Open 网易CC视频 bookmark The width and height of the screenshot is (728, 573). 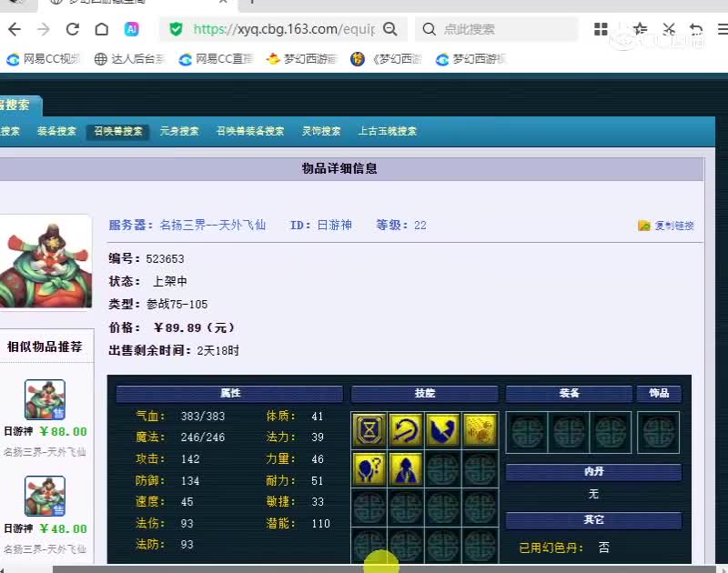(x=43, y=59)
